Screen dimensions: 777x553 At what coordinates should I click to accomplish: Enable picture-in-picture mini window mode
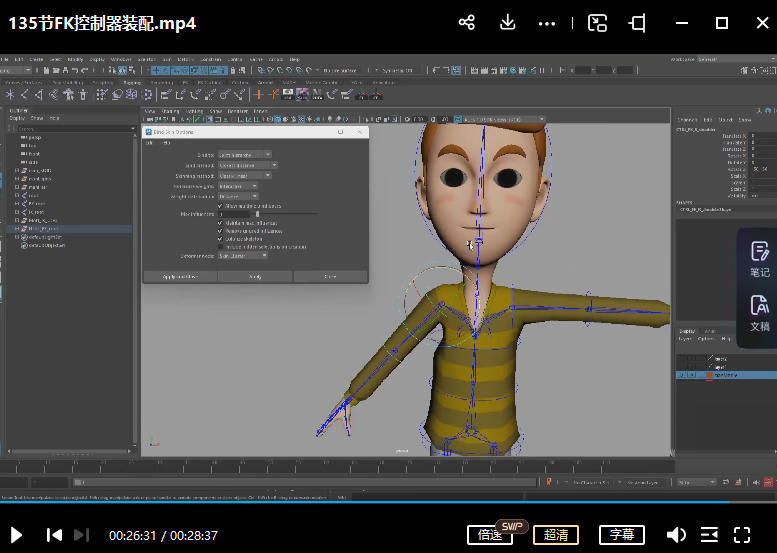tap(597, 23)
